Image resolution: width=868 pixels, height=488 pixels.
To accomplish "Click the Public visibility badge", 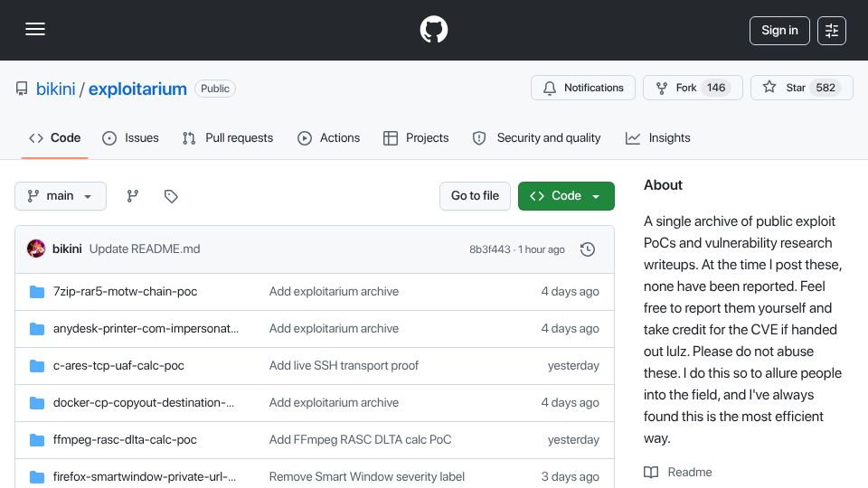I will [215, 89].
